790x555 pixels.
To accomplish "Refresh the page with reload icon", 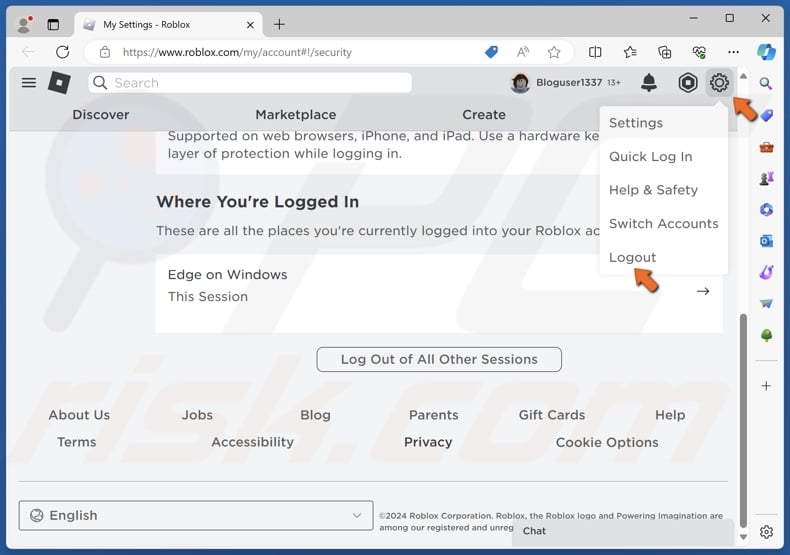I will pyautogui.click(x=63, y=52).
